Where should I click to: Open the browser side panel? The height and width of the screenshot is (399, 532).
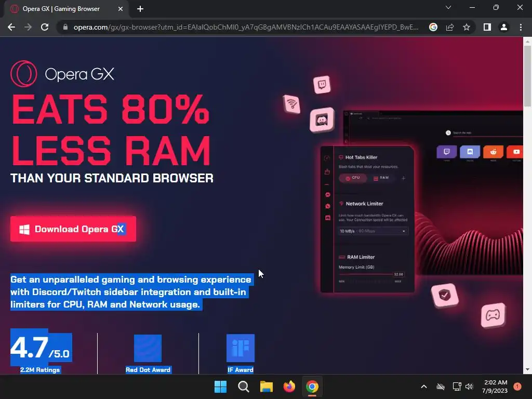(487, 27)
